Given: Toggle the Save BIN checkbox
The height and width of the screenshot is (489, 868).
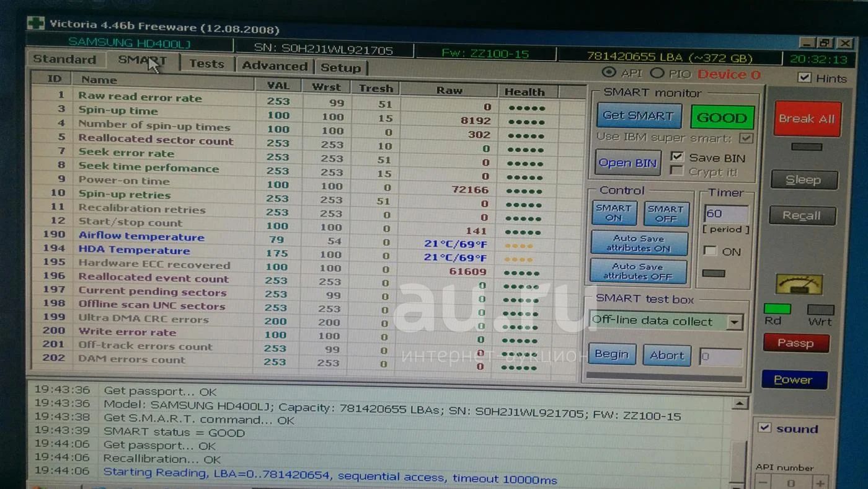Looking at the screenshot, I should [x=677, y=157].
